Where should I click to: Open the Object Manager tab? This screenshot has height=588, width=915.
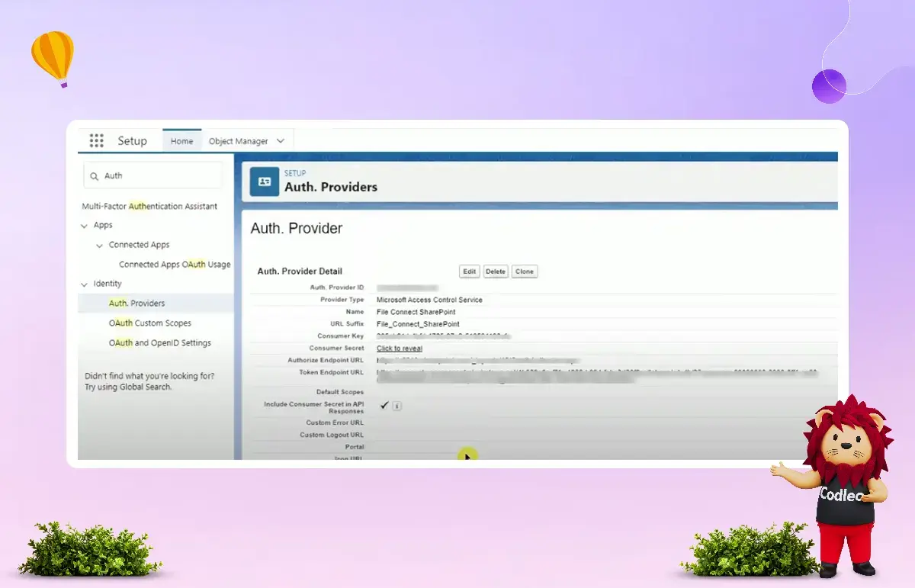(x=238, y=141)
